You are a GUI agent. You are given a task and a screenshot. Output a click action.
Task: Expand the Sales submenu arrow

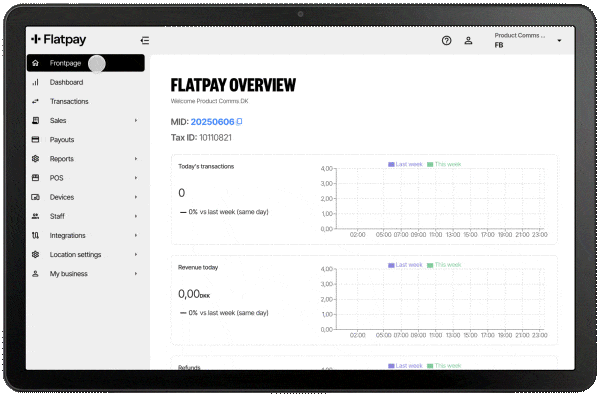[x=136, y=121]
